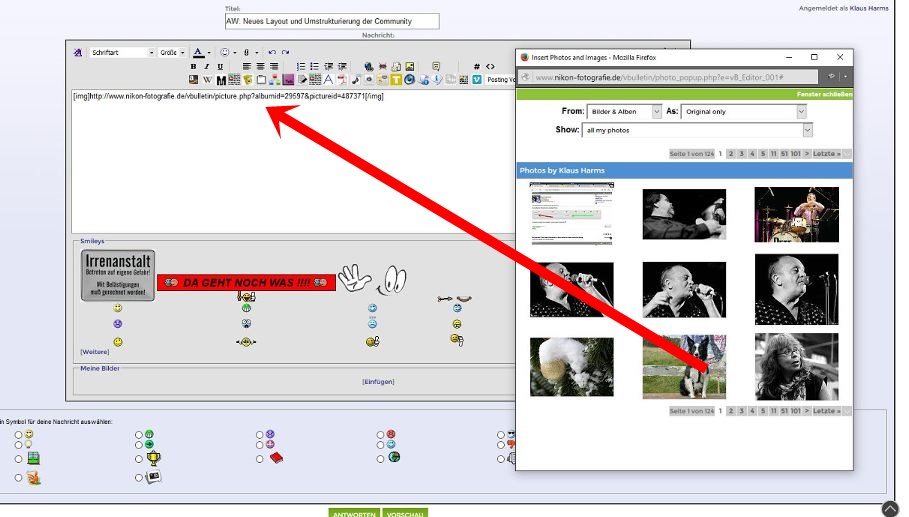Insert the Irrenanstalt sign smiley
Screen dimensions: 909x517
(x=118, y=275)
